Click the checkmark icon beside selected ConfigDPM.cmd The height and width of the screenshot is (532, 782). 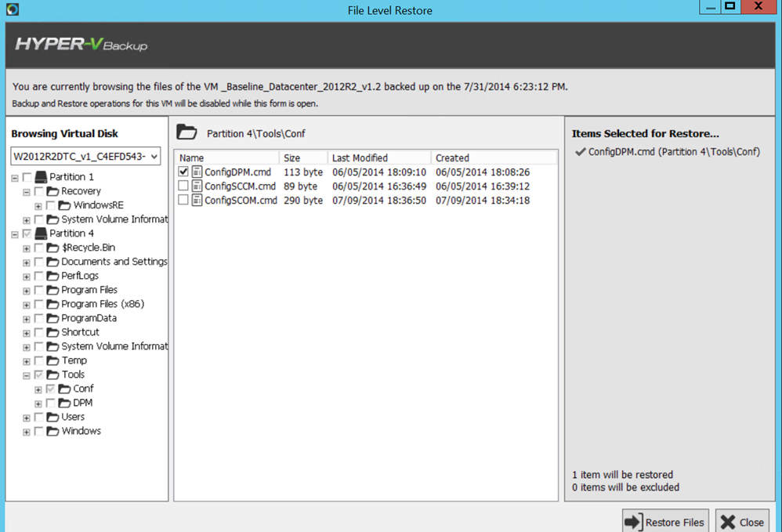[580, 151]
